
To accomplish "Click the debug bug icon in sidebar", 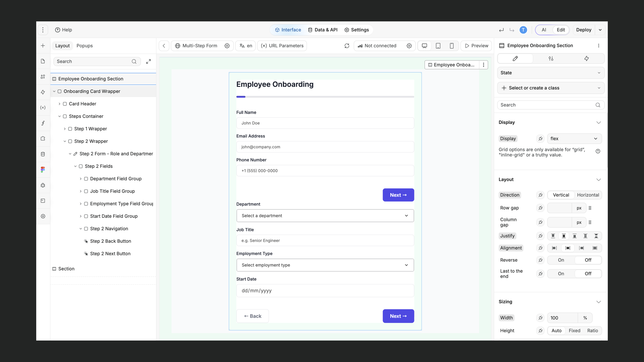I will pos(43,185).
